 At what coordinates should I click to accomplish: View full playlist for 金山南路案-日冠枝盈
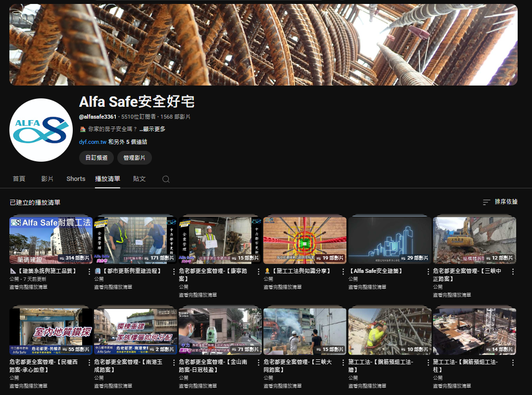coord(198,386)
